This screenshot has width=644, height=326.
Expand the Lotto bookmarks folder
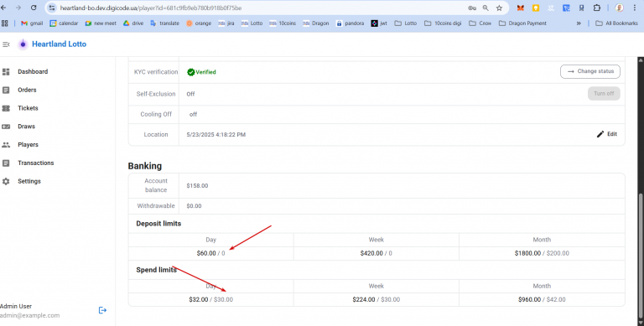405,23
